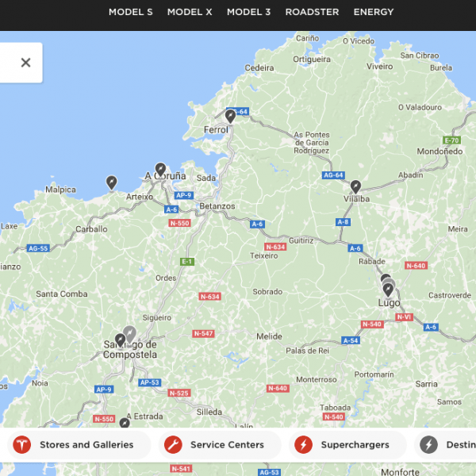Click the AG-64 shield above Vilalba
Viewport: 476px width, 476px height.
333,175
